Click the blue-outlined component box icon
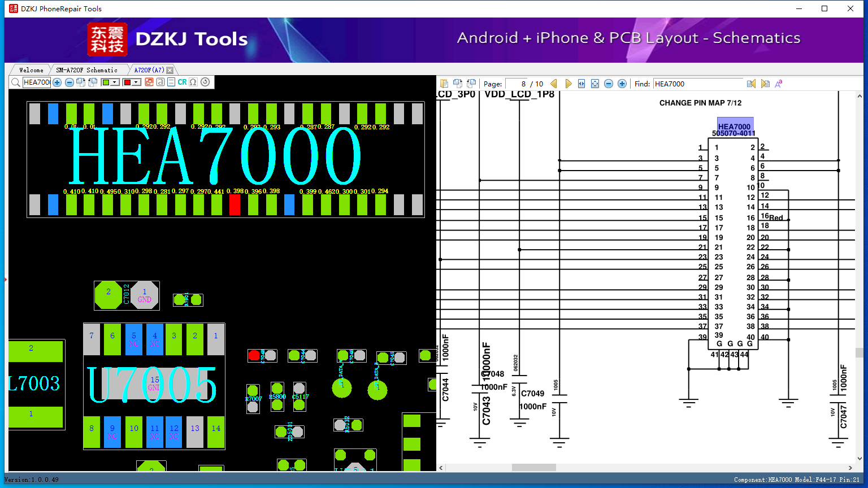 [171, 82]
